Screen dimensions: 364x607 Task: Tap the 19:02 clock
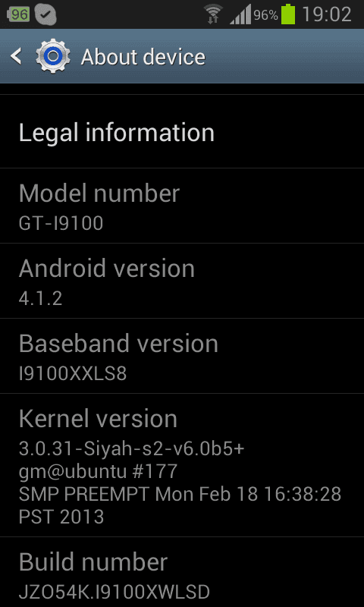click(327, 14)
